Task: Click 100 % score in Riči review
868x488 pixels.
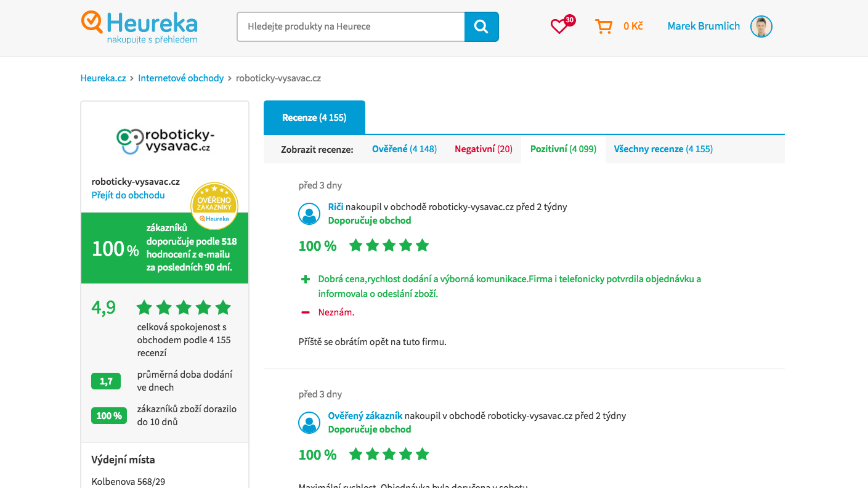Action: click(318, 246)
